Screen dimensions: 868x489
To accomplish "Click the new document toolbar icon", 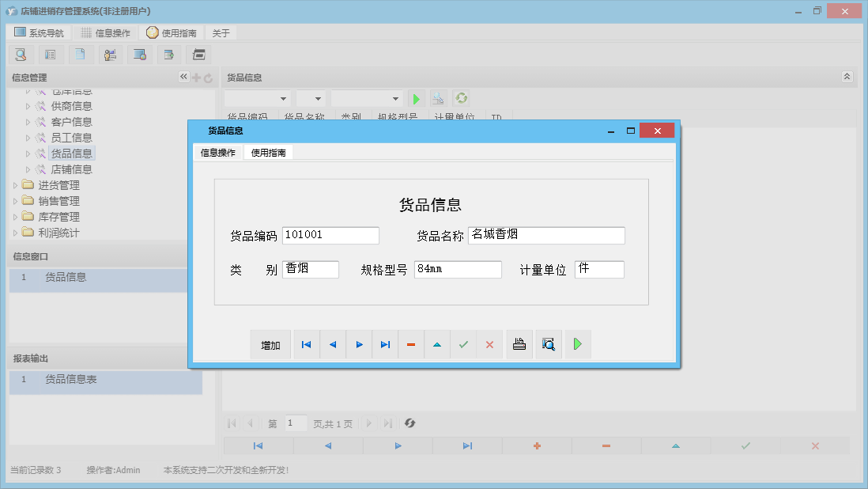I will point(81,55).
